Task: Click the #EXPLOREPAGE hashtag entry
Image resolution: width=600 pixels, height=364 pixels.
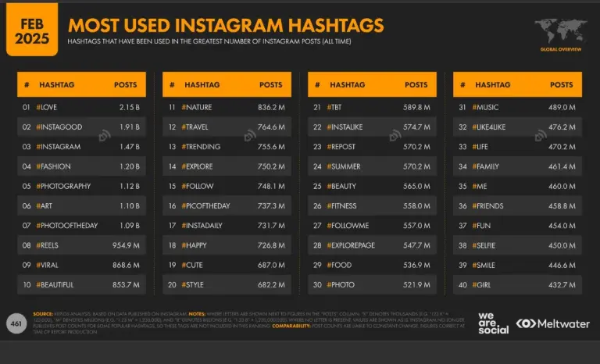Action: [351, 245]
